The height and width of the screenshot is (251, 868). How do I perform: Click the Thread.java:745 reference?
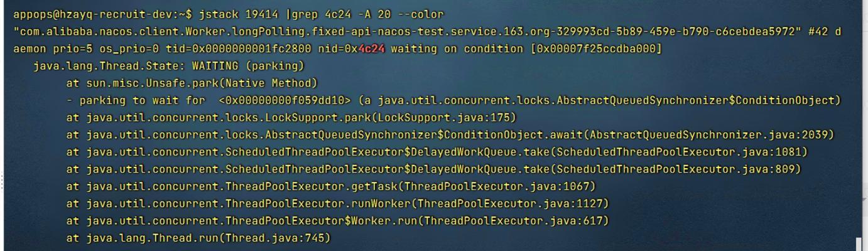point(275,238)
